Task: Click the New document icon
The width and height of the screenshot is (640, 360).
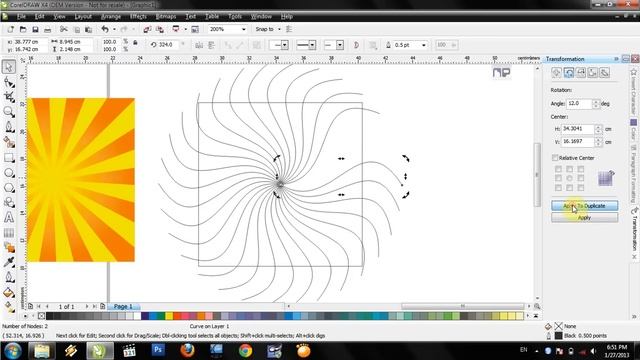Action: [11, 29]
